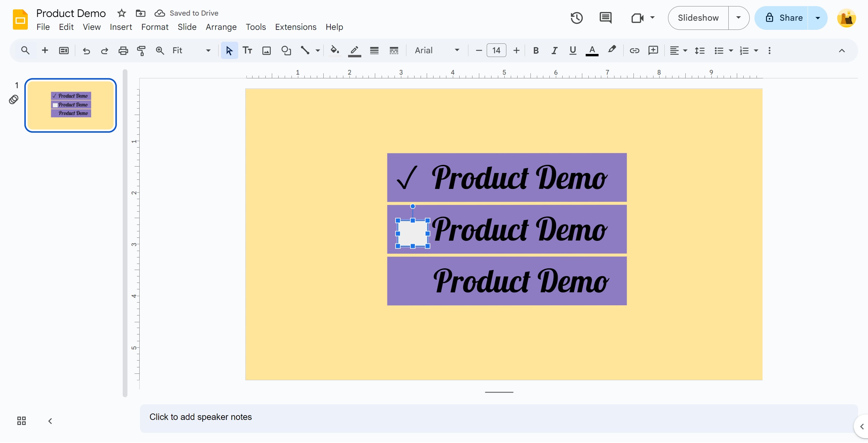Open the Border color picker
868x443 pixels.
(355, 51)
